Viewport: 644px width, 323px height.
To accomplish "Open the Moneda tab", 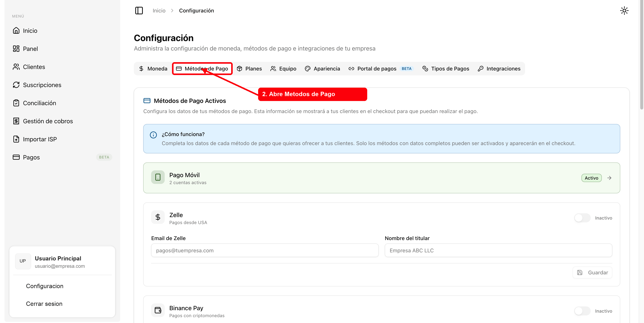I will pyautogui.click(x=153, y=68).
